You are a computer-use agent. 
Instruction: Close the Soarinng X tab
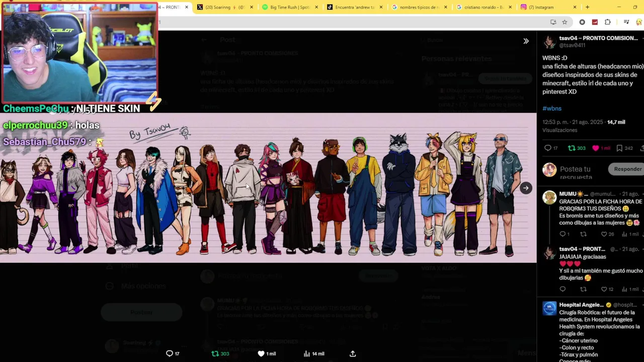(252, 7)
